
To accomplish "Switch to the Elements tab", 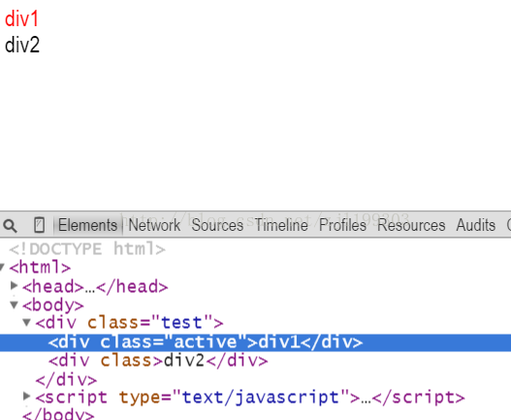I will 87,225.
